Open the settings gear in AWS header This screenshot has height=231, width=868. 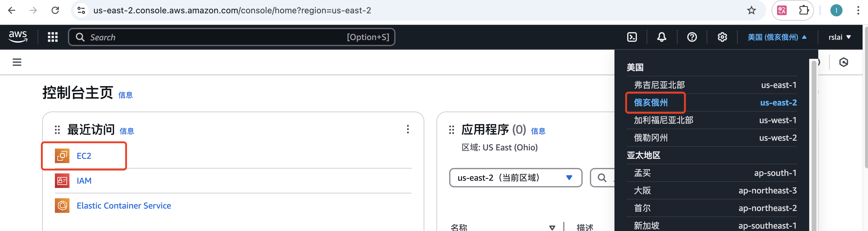pyautogui.click(x=722, y=37)
